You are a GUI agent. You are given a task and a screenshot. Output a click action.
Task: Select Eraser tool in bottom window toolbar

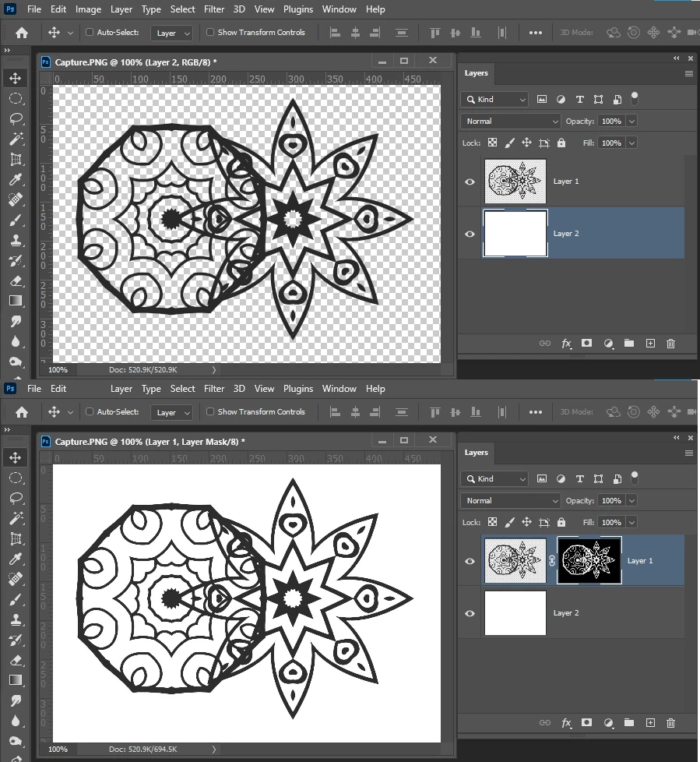[x=16, y=661]
